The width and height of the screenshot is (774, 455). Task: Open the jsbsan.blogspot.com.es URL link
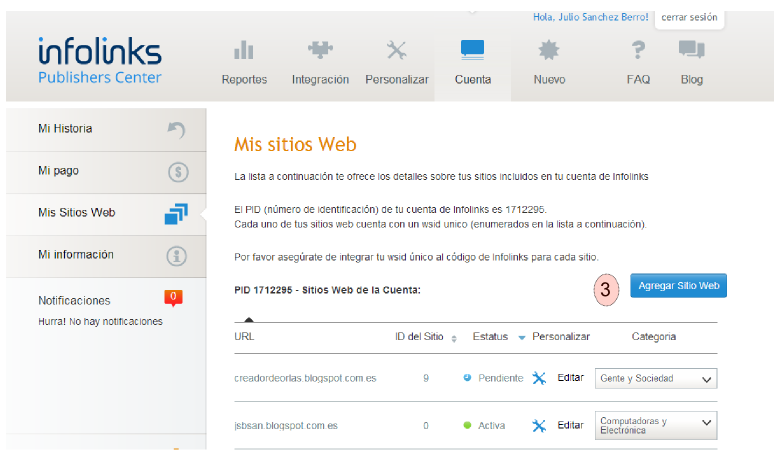pyautogui.click(x=286, y=425)
